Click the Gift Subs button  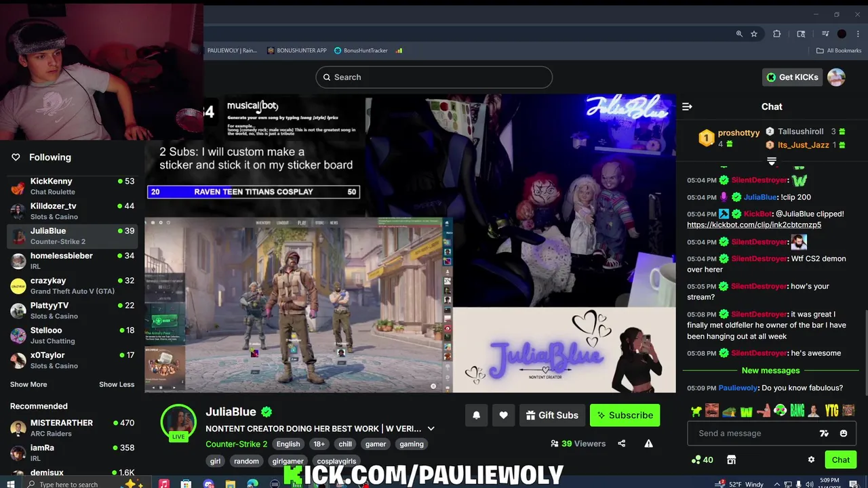tap(552, 415)
